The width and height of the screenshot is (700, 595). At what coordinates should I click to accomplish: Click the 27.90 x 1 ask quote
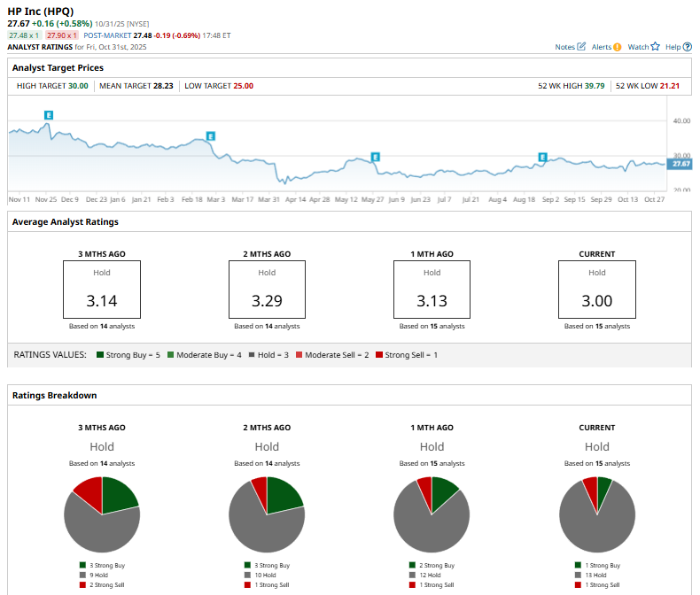click(62, 35)
